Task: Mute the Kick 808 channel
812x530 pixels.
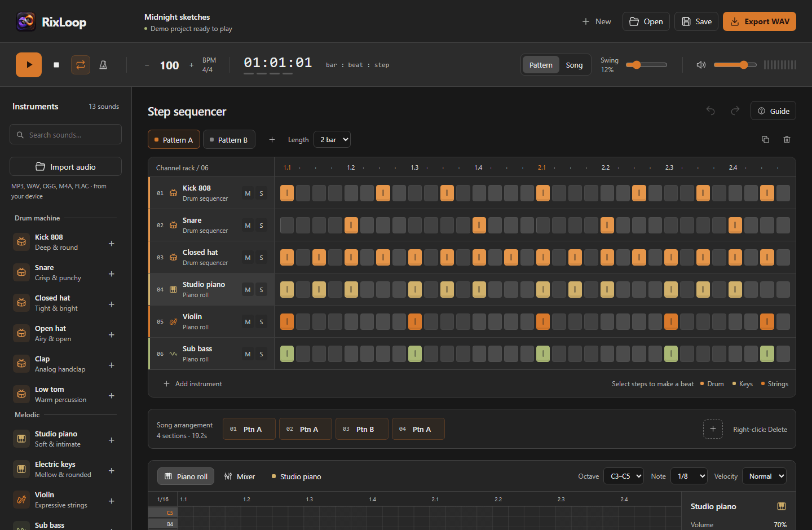Action: (x=248, y=193)
